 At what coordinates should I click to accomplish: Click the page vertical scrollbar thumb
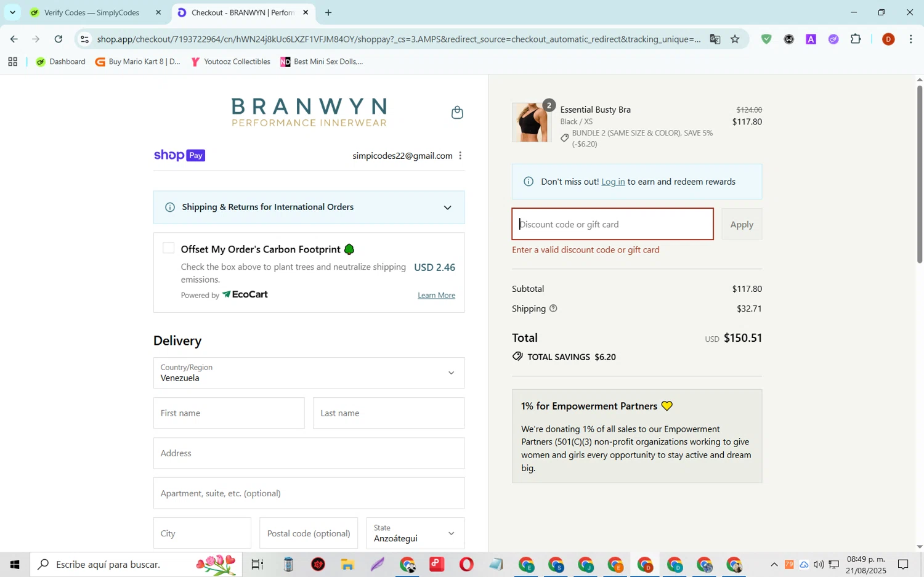[919, 174]
